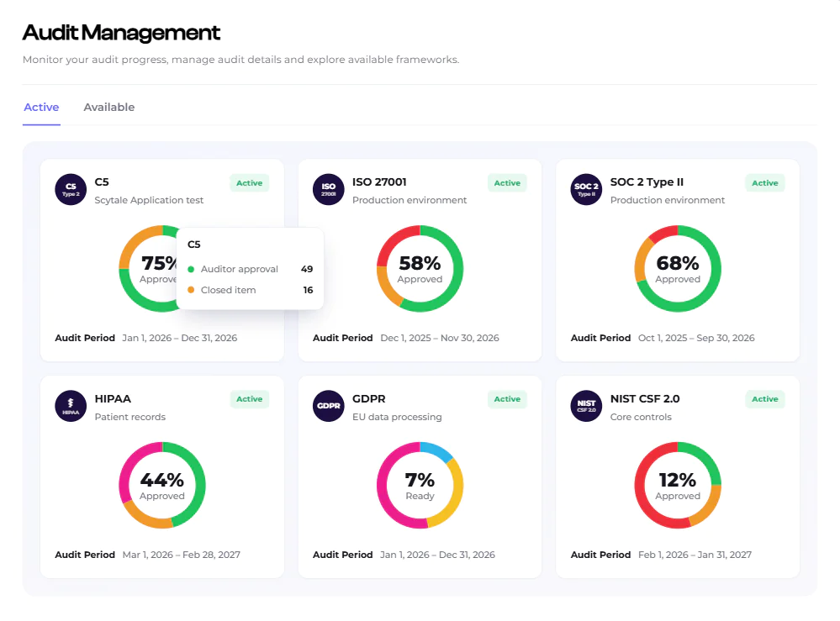This screenshot has height=621, width=840.
Task: Click 'Auditor approval' label in C5 tooltip
Action: click(240, 269)
